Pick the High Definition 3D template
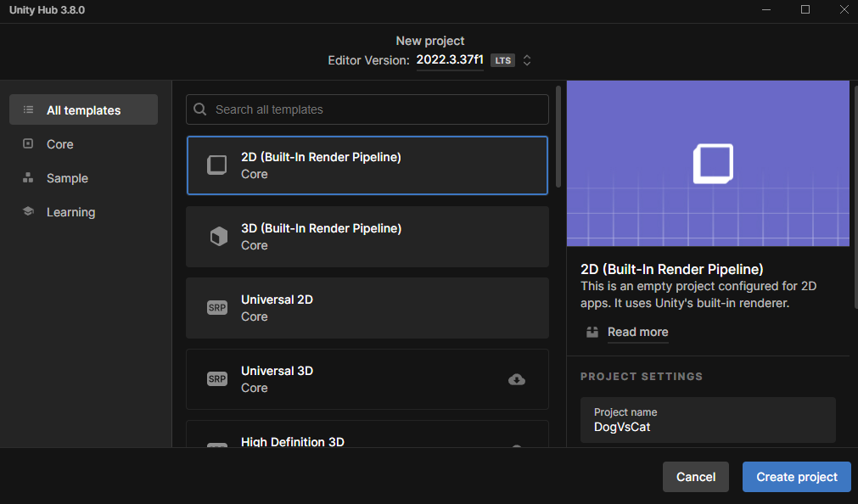This screenshot has width=858, height=504. click(367, 434)
